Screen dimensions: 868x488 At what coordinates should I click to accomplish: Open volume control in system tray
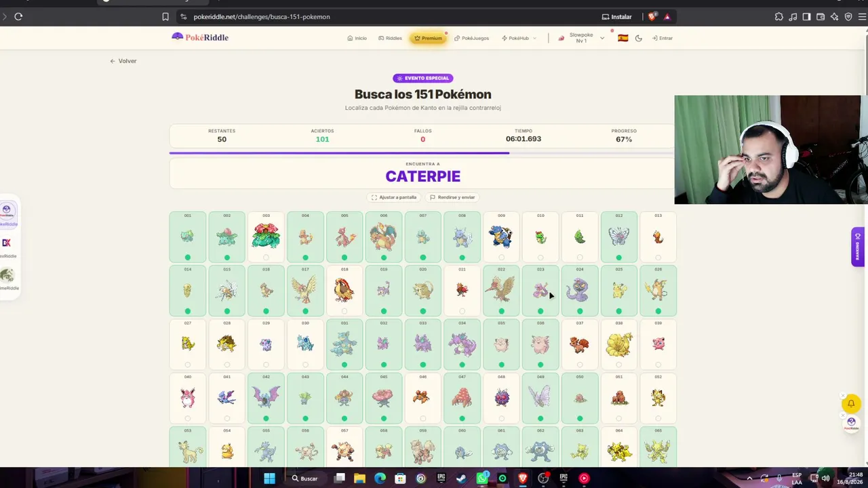click(x=825, y=479)
